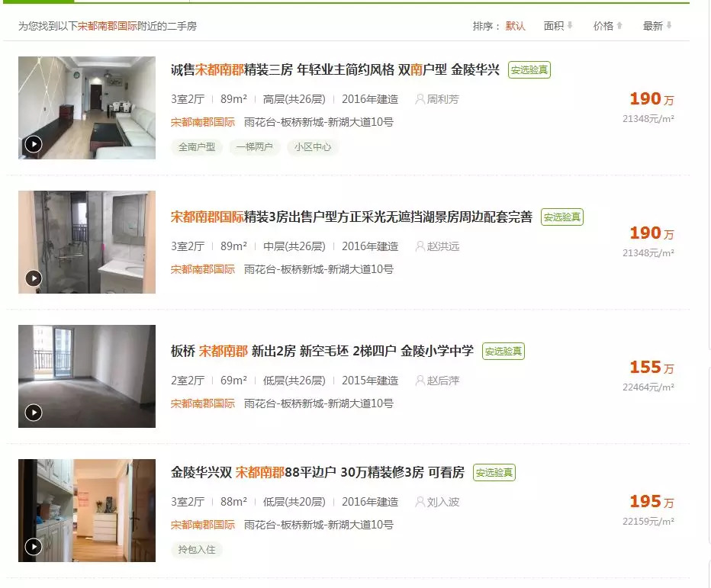Click agent 刘入波 person icon
Viewport: 711px width, 588px height.
(420, 502)
